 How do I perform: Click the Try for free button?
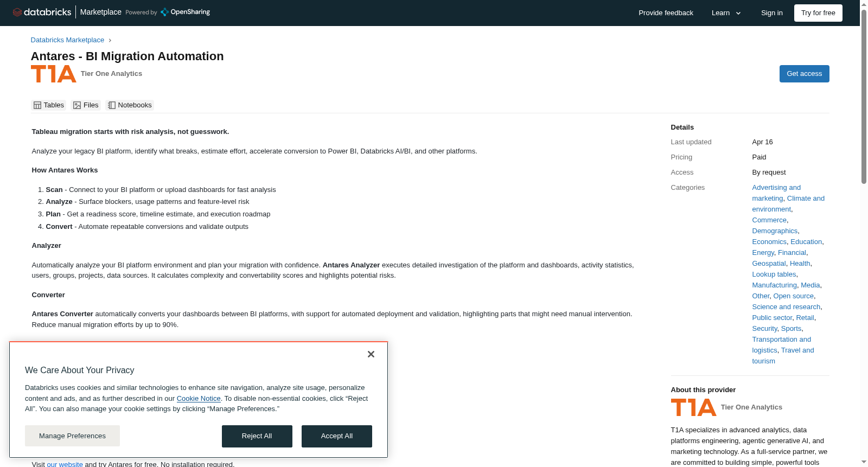click(818, 13)
